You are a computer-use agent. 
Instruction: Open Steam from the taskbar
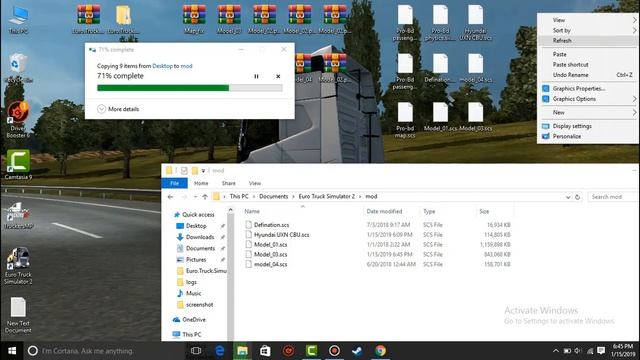[x=357, y=351]
